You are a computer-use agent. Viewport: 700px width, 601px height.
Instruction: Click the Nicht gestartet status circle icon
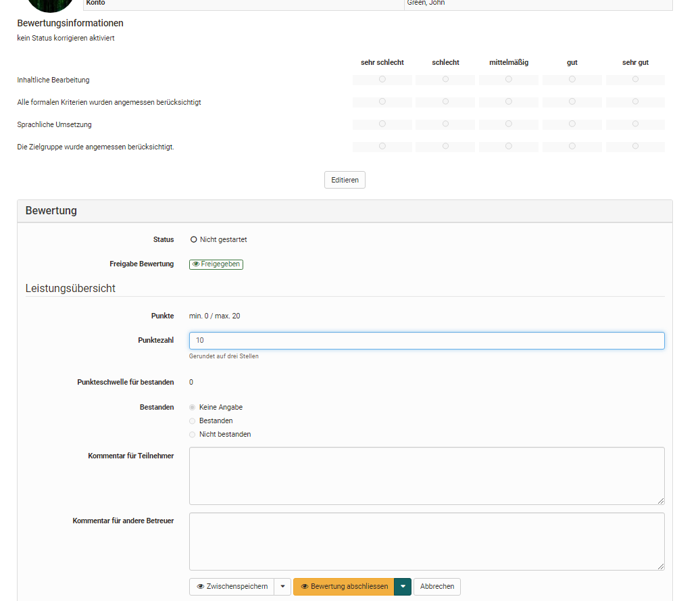[193, 239]
